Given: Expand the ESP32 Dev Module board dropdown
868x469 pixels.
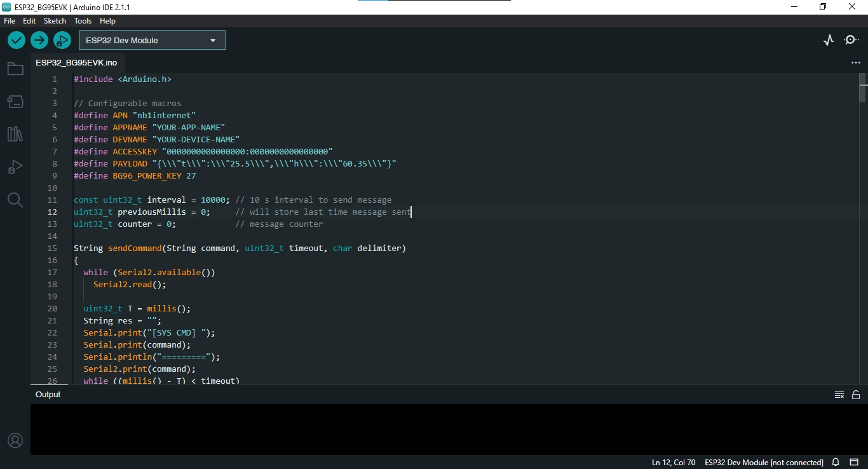Looking at the screenshot, I should pos(152,40).
